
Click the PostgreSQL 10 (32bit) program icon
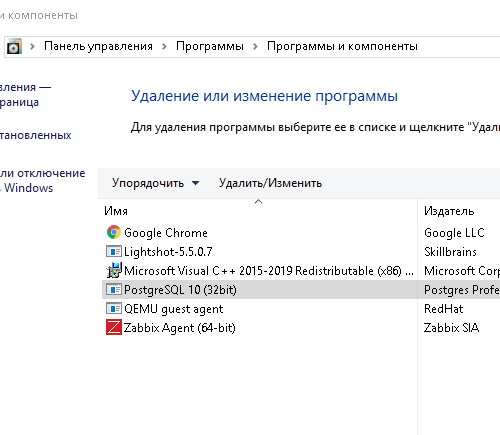coord(114,289)
